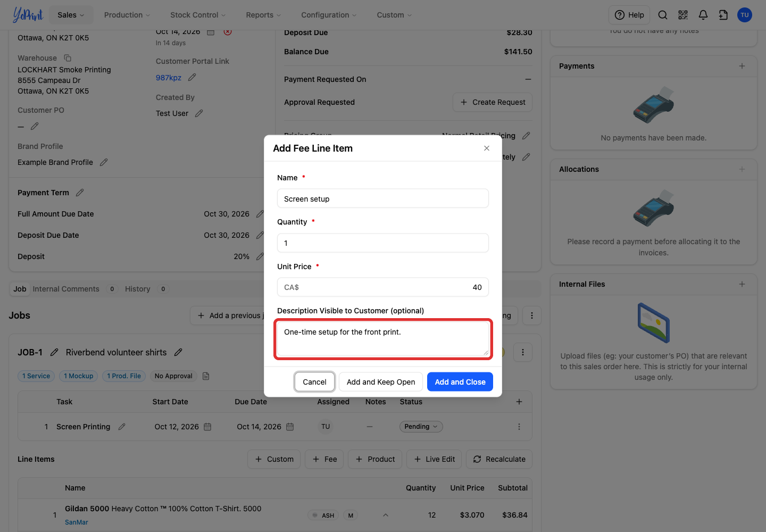
Task: Open the Configuration menu dropdown
Action: [329, 15]
